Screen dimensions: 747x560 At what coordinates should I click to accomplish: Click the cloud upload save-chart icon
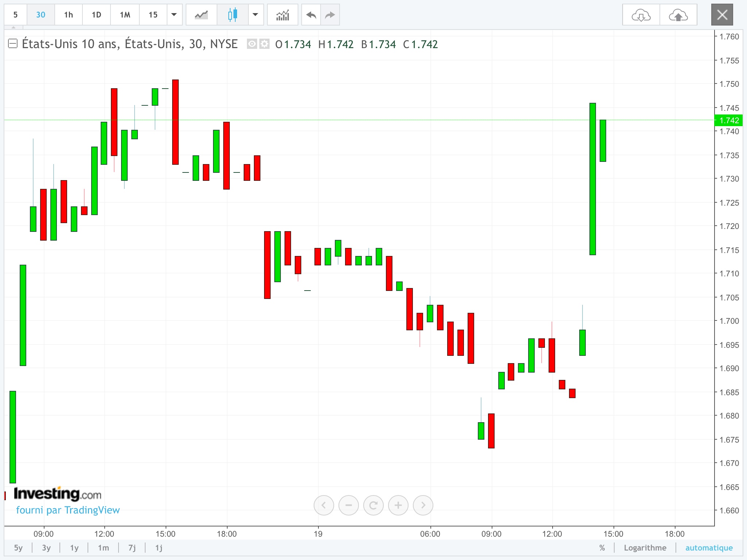click(x=678, y=15)
